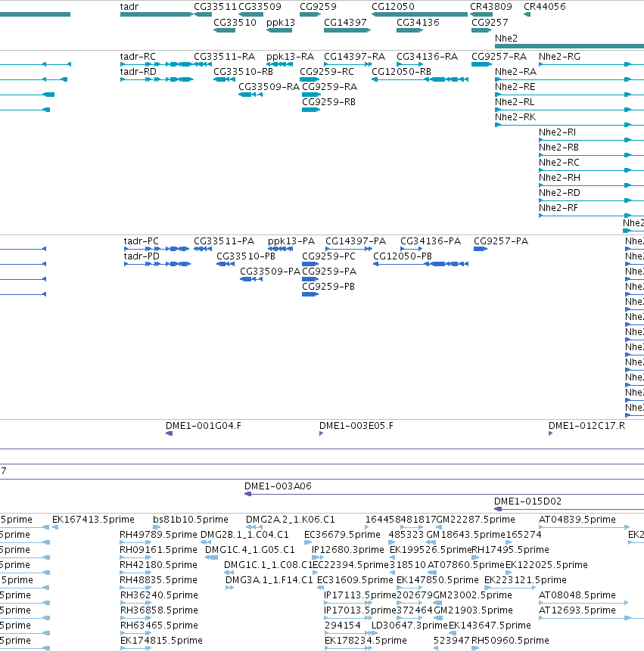Screen dimensions: 644x652
Task: Select the Nhe2-RK transcript label
Action: point(515,116)
